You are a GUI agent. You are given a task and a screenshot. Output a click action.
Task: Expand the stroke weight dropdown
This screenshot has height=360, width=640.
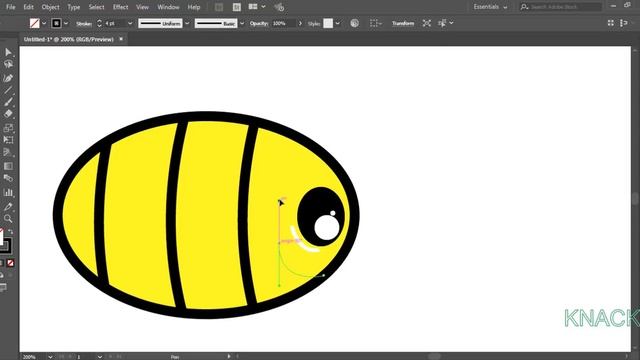(x=130, y=23)
